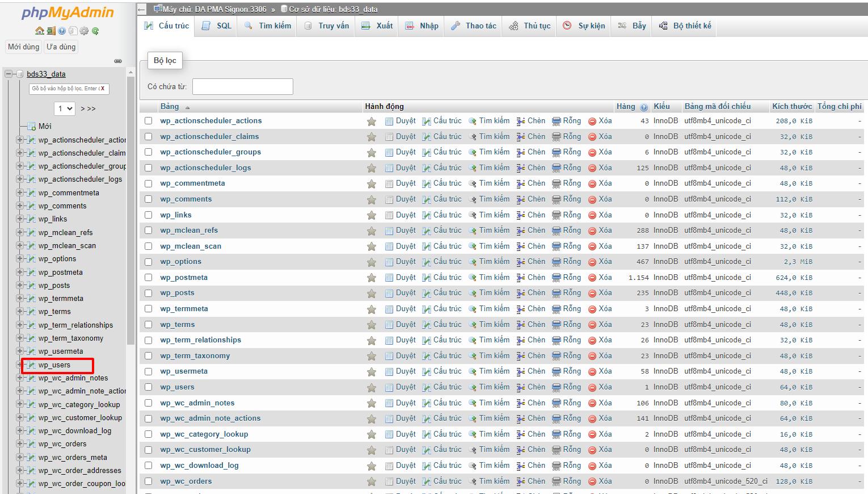Click the Hàng column help icon

[x=644, y=107]
